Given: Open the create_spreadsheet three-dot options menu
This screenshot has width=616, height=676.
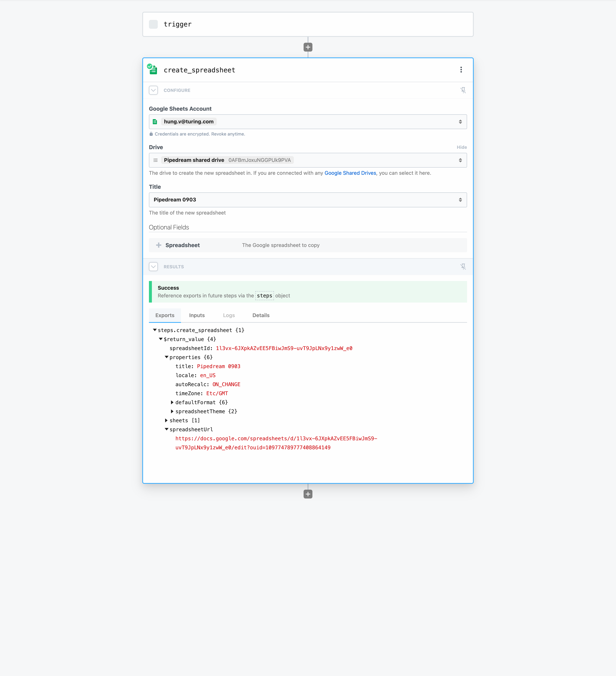Looking at the screenshot, I should click(461, 70).
